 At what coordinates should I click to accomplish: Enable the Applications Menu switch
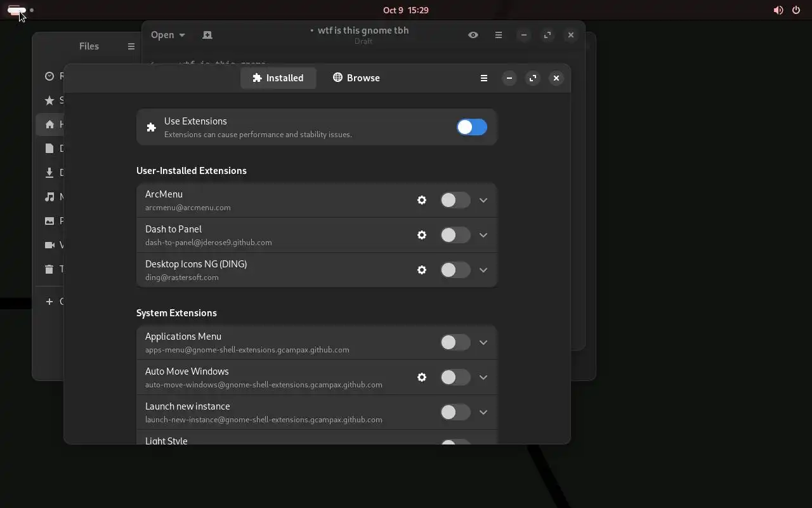[455, 342]
